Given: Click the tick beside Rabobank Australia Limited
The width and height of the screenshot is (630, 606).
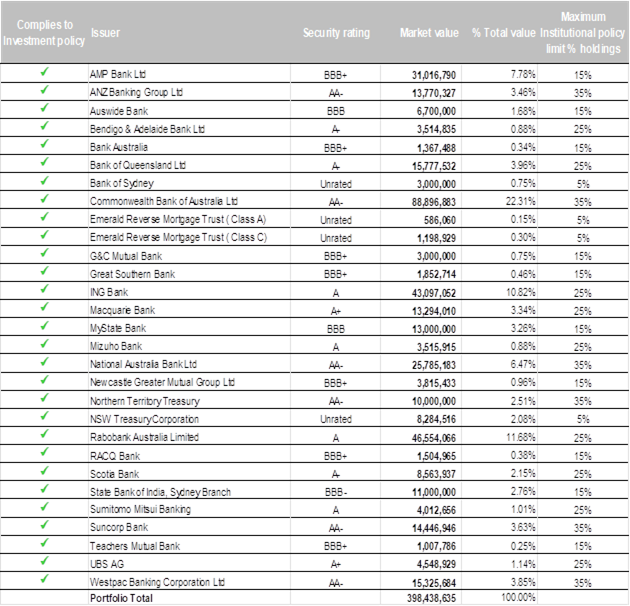Looking at the screenshot, I should (x=44, y=435).
